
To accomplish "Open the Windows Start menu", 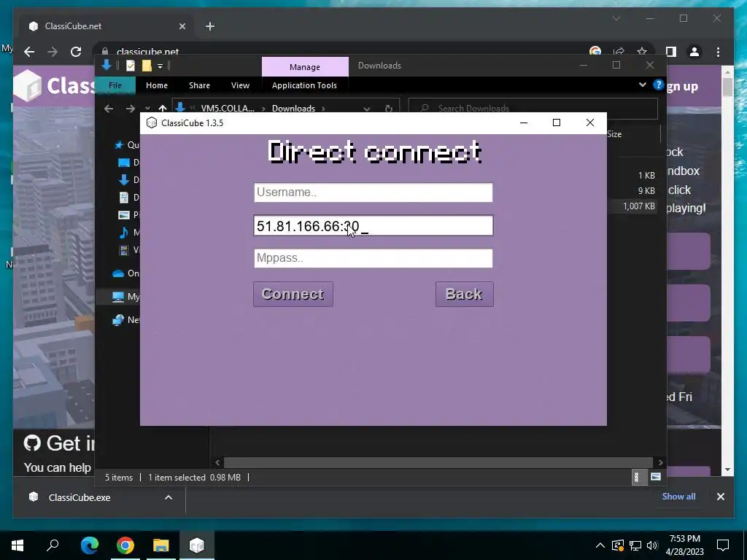I will pos(18,545).
